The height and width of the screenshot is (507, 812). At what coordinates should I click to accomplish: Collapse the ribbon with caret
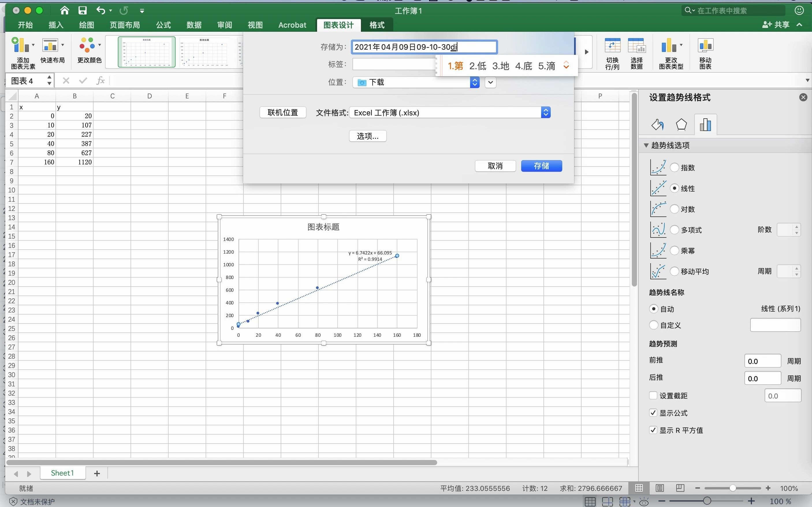click(799, 25)
